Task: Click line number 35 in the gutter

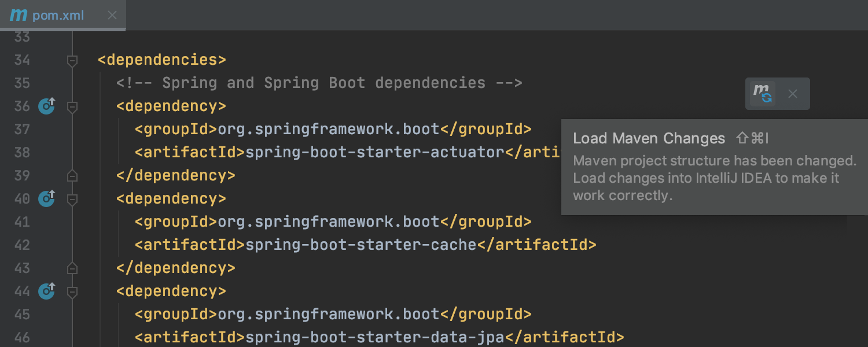Action: click(x=22, y=83)
